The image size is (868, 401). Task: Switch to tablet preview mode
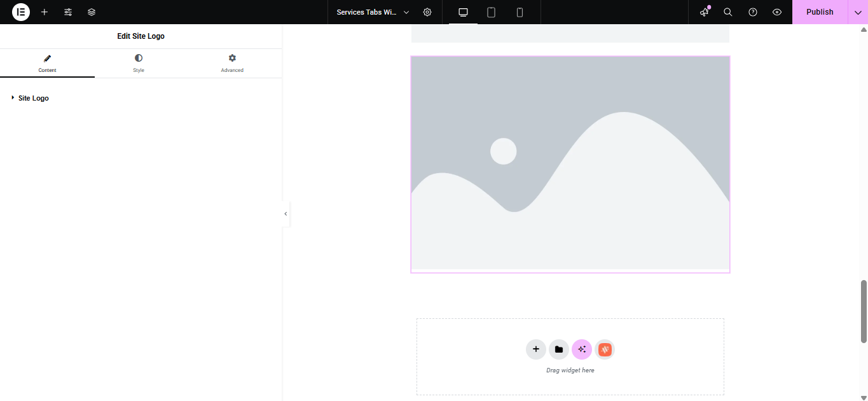(x=492, y=12)
